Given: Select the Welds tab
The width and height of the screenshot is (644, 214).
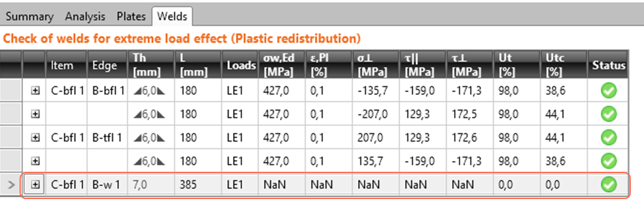Looking at the screenshot, I should (172, 17).
